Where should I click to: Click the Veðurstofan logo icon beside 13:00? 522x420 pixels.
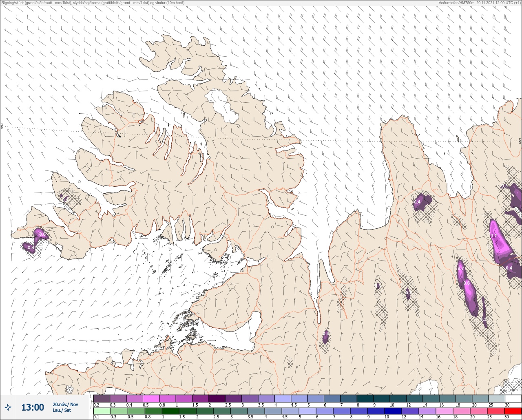[x=8, y=407]
